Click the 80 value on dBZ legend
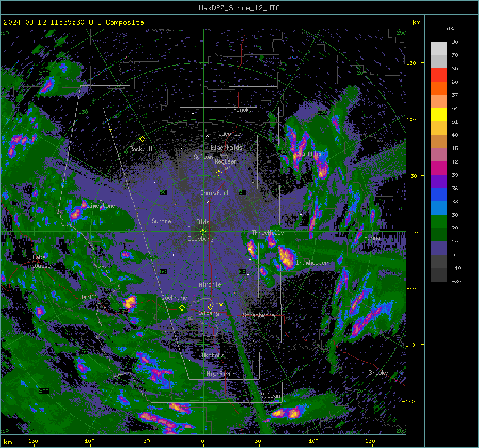Viewport: 479px width, 448px height. (x=455, y=42)
